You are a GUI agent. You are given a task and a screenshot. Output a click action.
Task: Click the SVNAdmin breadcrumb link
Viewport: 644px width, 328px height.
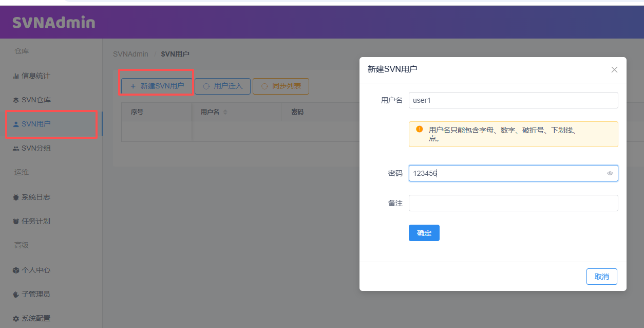point(130,54)
